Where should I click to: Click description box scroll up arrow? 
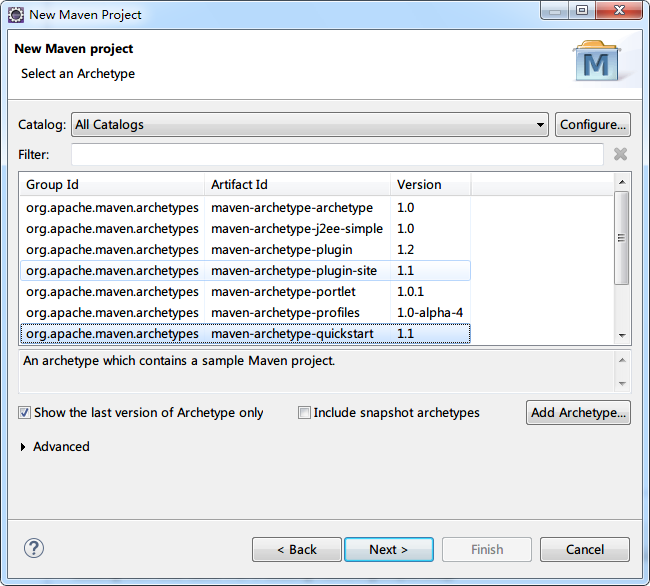[622, 360]
